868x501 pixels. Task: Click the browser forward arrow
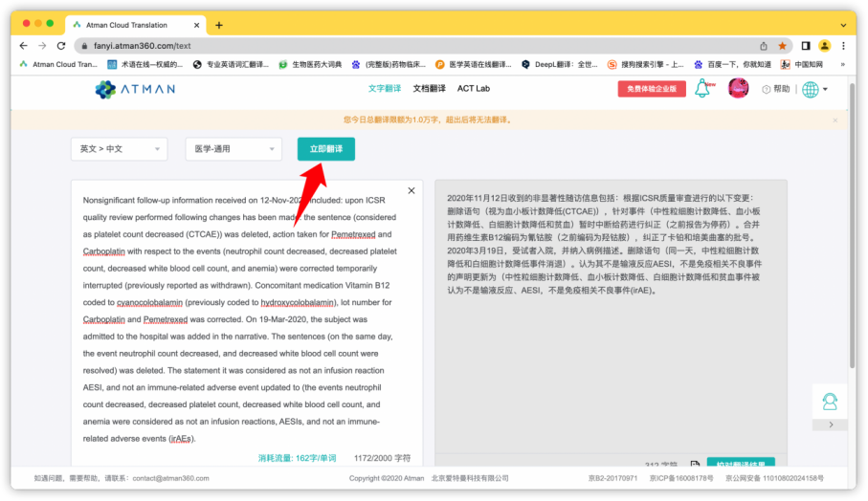click(42, 46)
